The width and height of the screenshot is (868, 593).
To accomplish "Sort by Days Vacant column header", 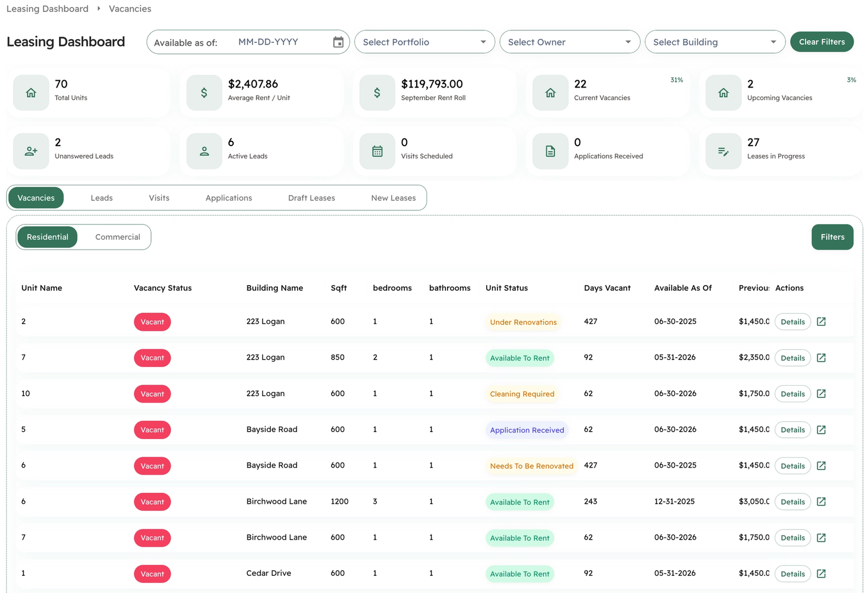I will coord(607,288).
